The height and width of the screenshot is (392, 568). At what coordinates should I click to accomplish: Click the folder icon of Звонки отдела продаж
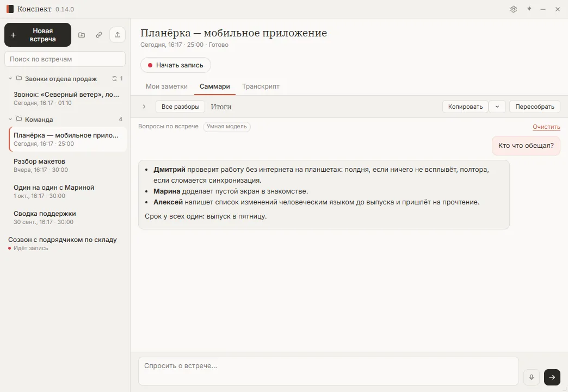(19, 78)
